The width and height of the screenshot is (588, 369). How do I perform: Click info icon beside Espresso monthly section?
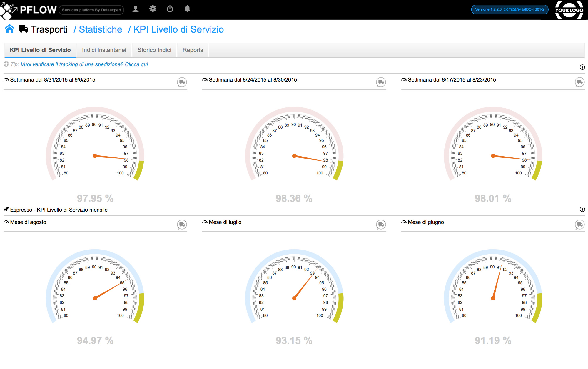pos(582,209)
